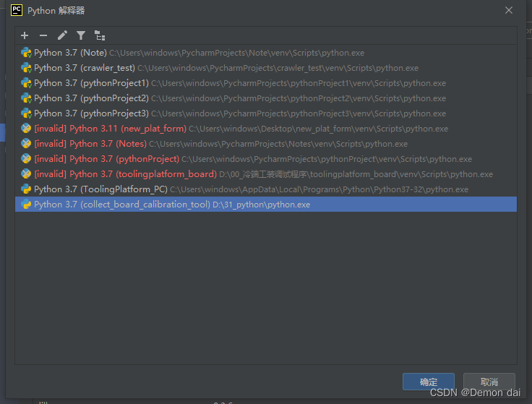The image size is (532, 404).
Task: Click the minus icon to remove interpreter
Action: (x=43, y=35)
